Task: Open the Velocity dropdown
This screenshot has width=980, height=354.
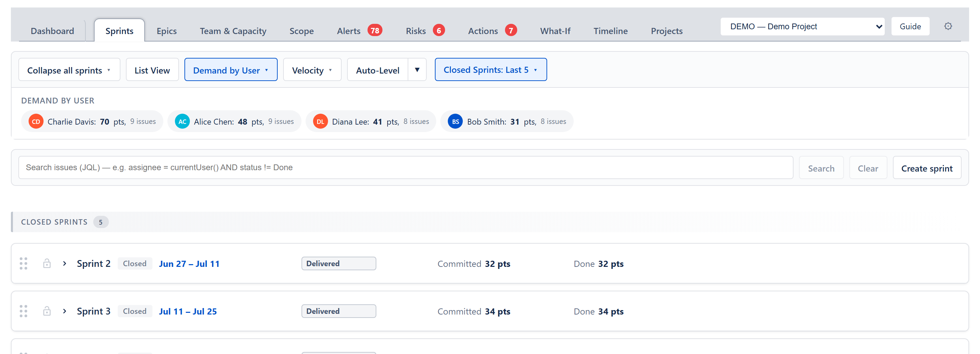Action: coord(312,70)
